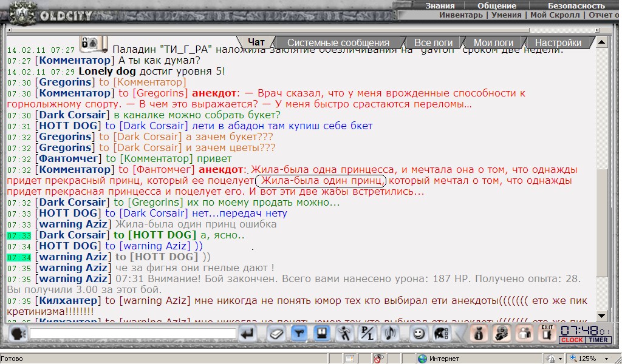Click the Интернет zone globe icon

423,359
